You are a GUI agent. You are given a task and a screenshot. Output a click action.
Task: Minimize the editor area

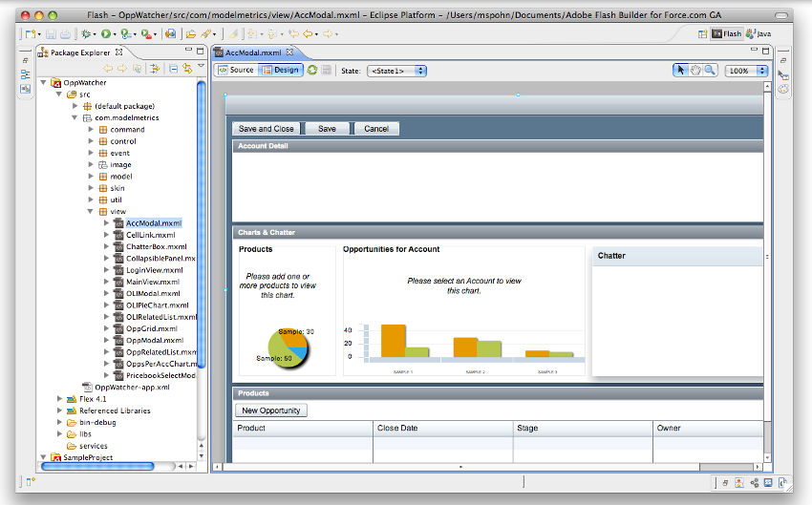[754, 51]
